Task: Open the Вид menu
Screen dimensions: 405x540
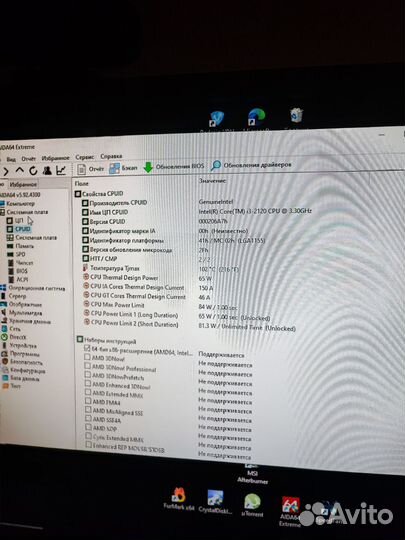Action: coord(11,159)
